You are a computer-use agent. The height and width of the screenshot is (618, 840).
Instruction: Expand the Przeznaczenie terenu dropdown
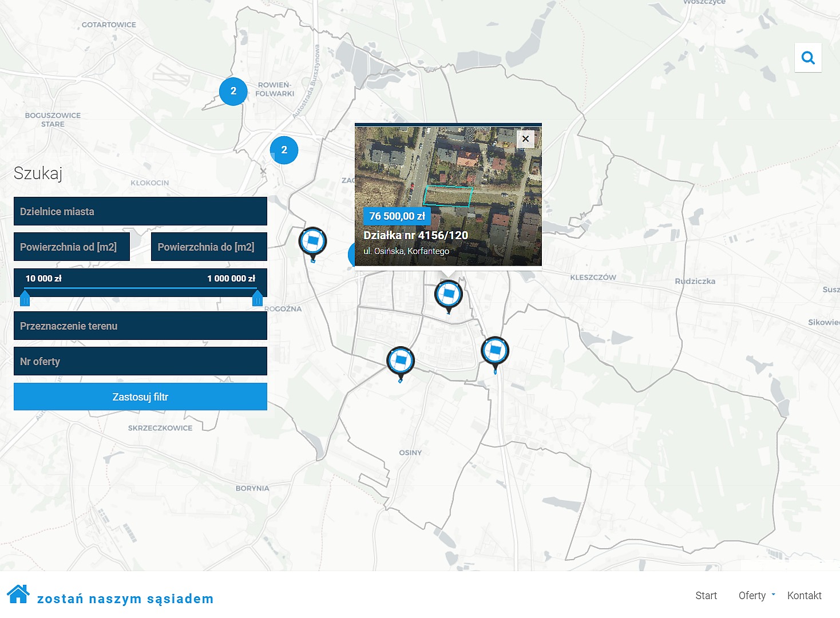pyautogui.click(x=140, y=326)
